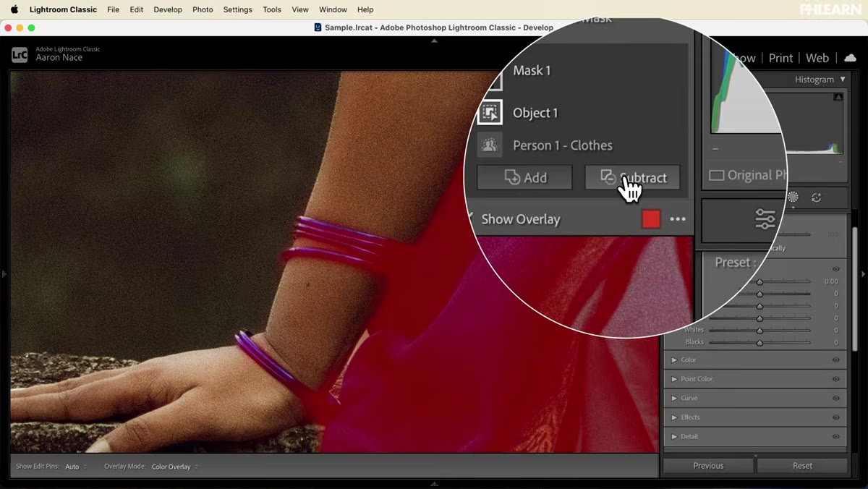Click the circular arrows icon beside Masking tool

[x=817, y=197]
